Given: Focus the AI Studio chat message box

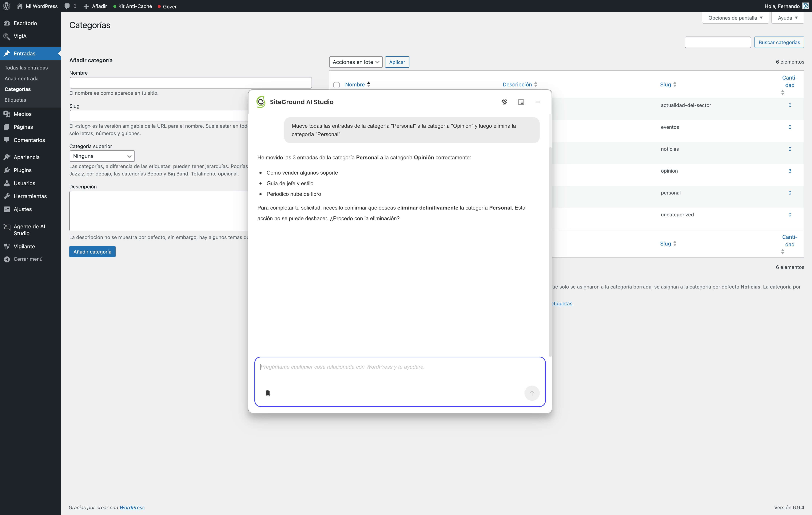Looking at the screenshot, I should [x=400, y=382].
